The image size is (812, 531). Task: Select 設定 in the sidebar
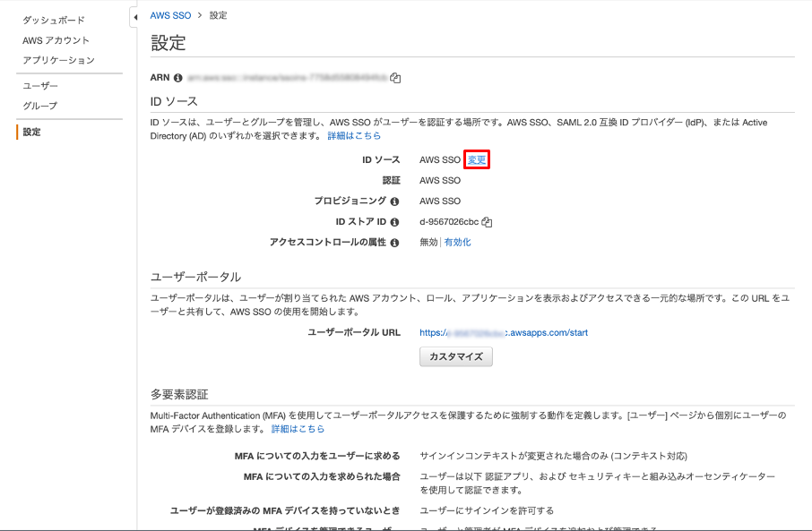pyautogui.click(x=31, y=132)
